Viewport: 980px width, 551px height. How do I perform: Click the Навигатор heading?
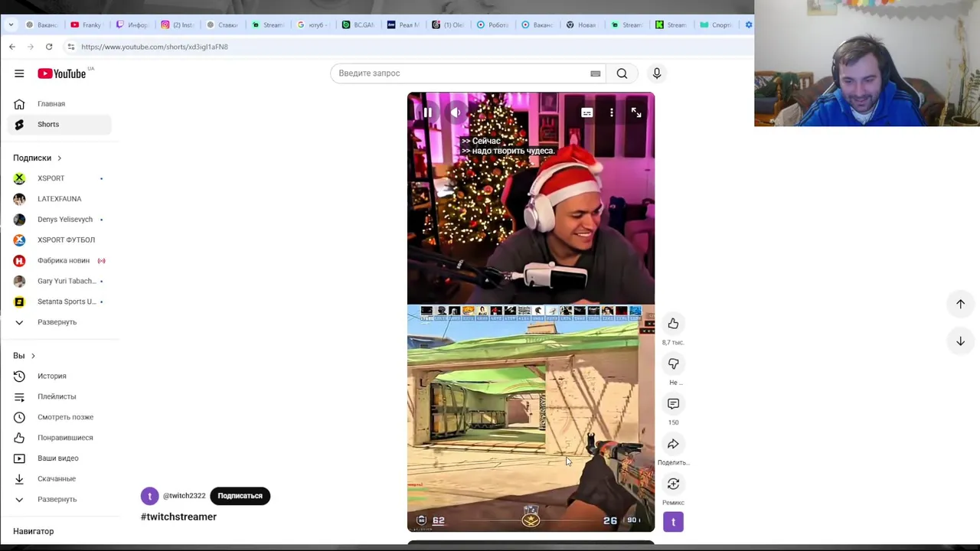[34, 531]
